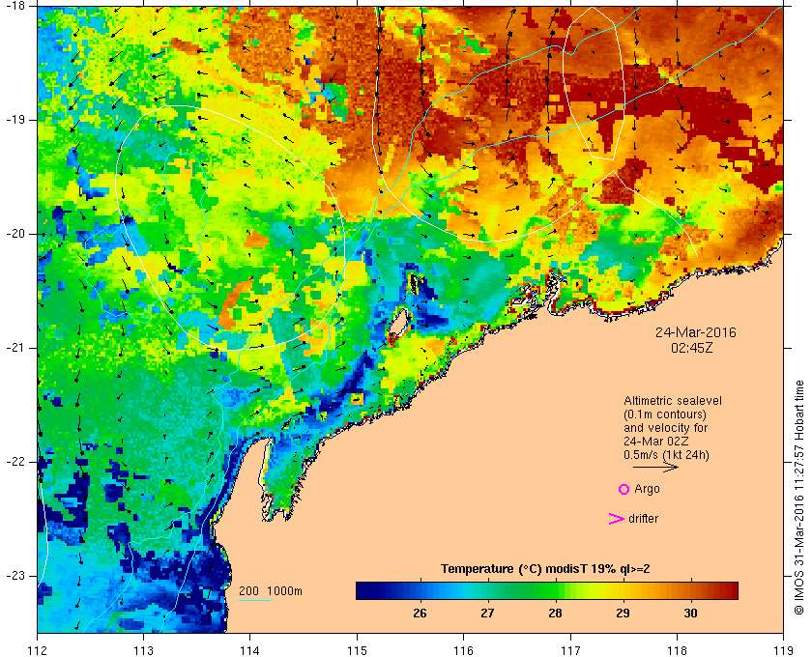Click the latitude axis label -18
Image resolution: width=812 pixels, height=657 pixels.
[14, 6]
